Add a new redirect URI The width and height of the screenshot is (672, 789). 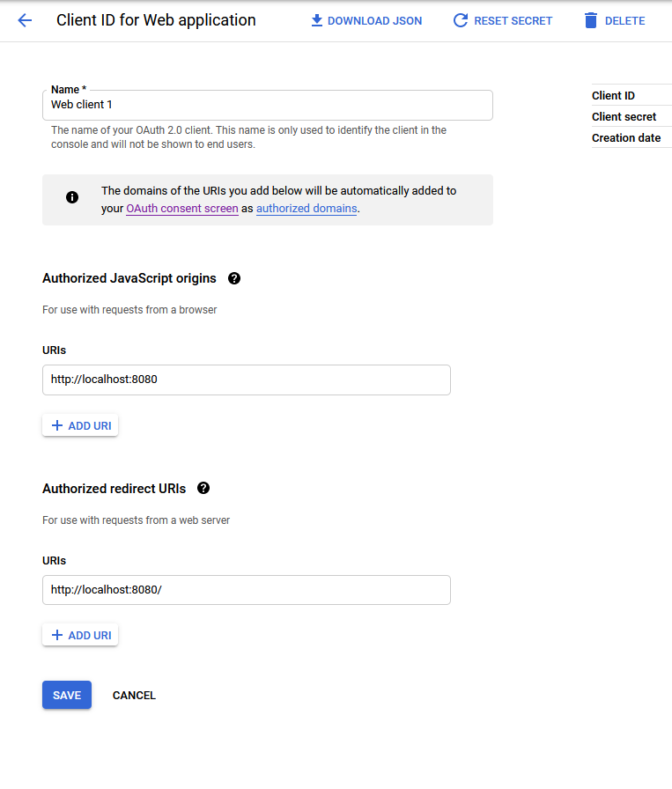pyautogui.click(x=79, y=634)
